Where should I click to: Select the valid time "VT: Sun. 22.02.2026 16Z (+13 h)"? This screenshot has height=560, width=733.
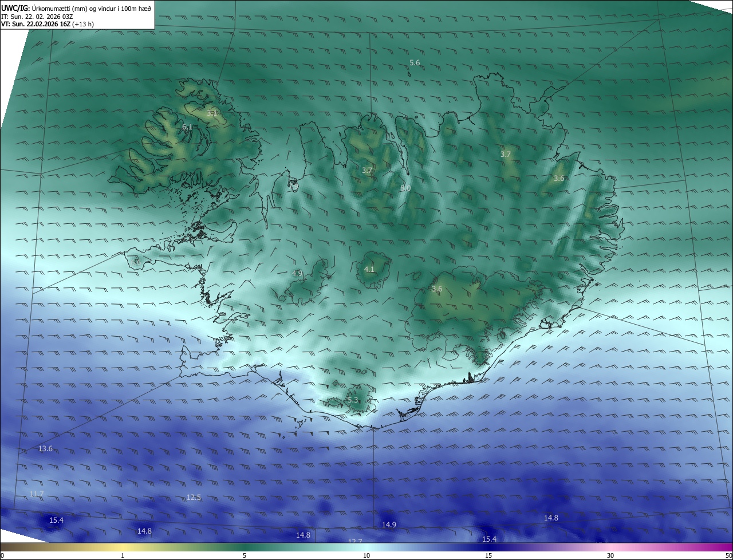tap(48, 24)
